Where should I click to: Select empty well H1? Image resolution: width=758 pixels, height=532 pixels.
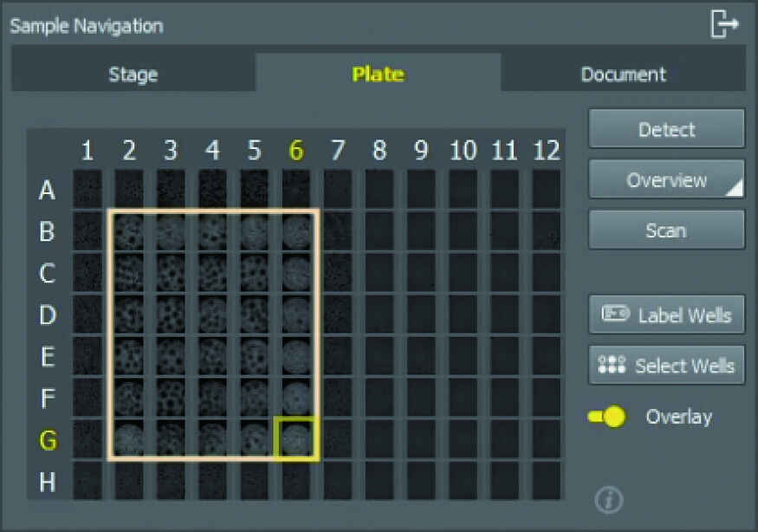87,481
